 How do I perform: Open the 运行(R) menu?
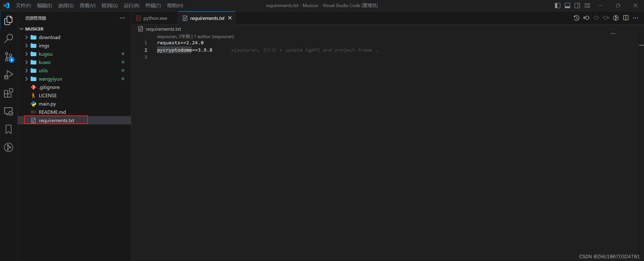point(131,6)
